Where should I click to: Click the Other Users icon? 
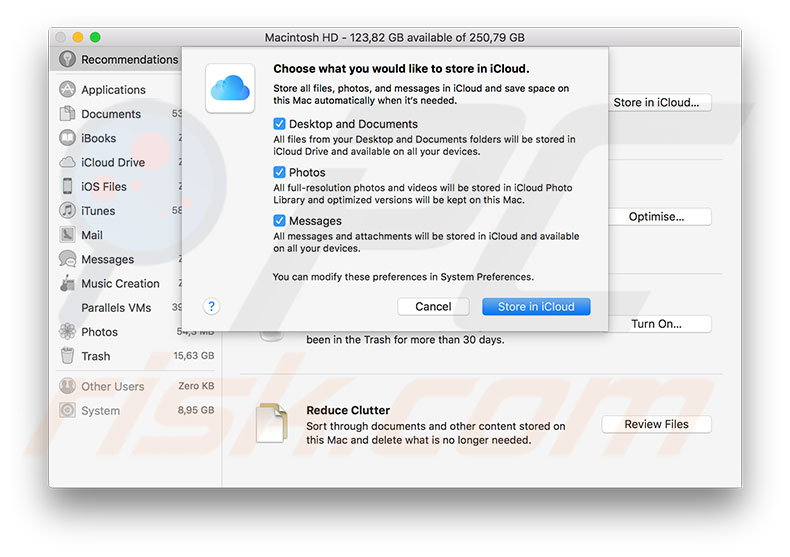67,386
